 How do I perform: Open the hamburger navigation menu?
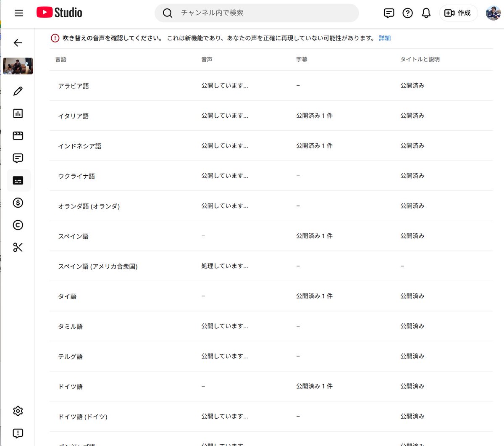19,13
